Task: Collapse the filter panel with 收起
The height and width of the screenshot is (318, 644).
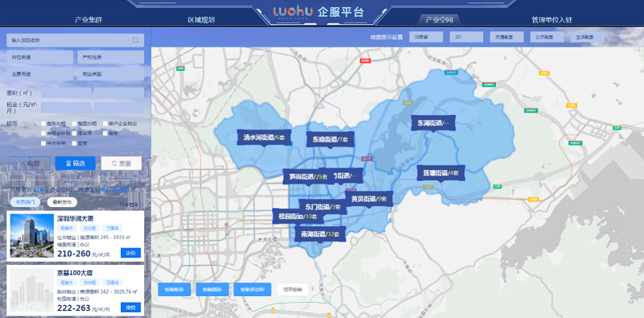Action: 30,163
